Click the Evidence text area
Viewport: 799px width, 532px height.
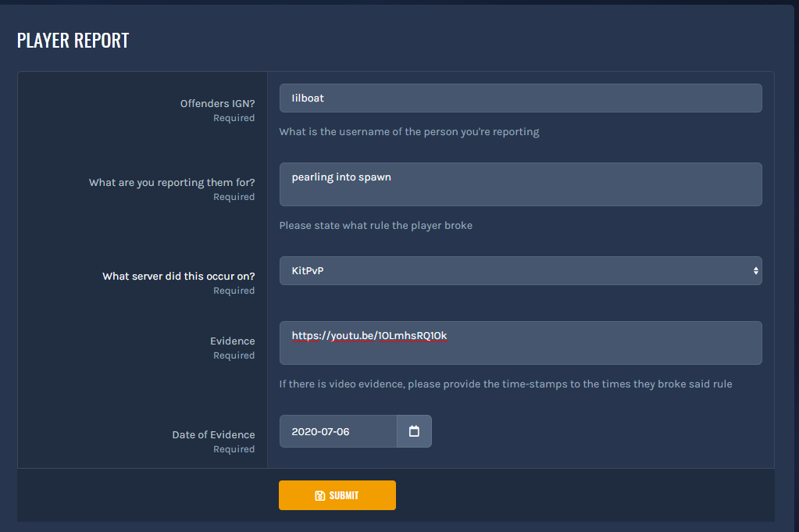521,343
